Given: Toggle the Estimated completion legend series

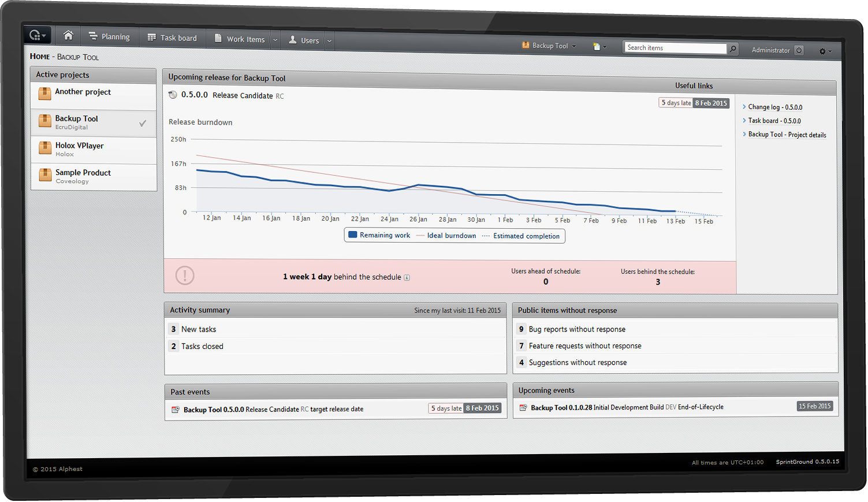Looking at the screenshot, I should [520, 236].
